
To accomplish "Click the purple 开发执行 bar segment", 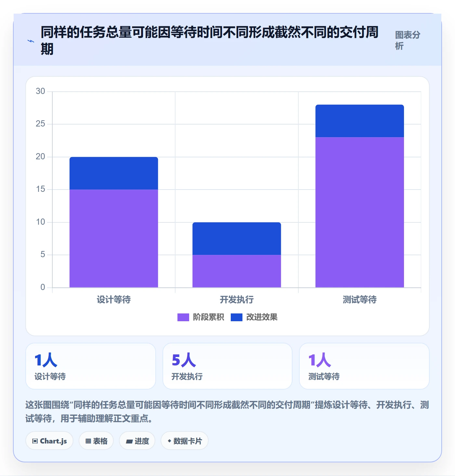I will click(237, 271).
